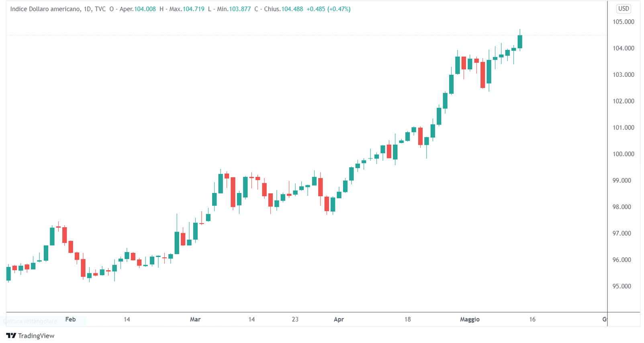Click the faint Cattura rettangolare tooltip text
The image size is (644, 343).
pos(30,321)
